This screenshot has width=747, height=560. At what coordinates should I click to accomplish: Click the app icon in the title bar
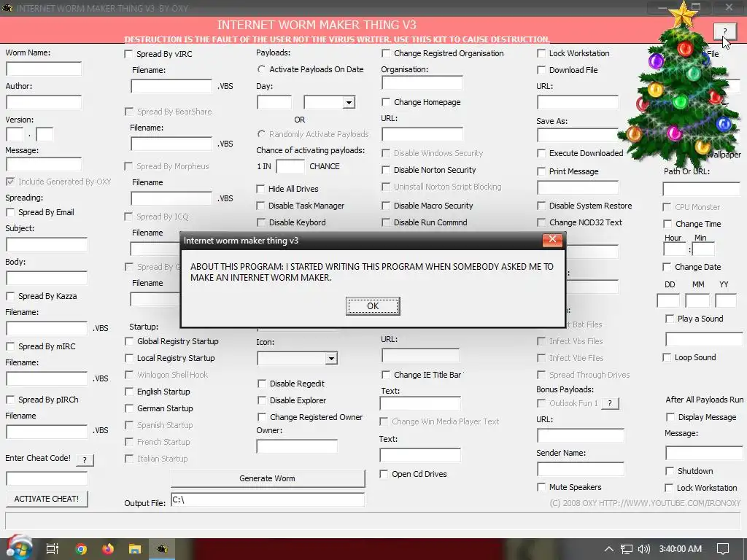pyautogui.click(x=7, y=8)
